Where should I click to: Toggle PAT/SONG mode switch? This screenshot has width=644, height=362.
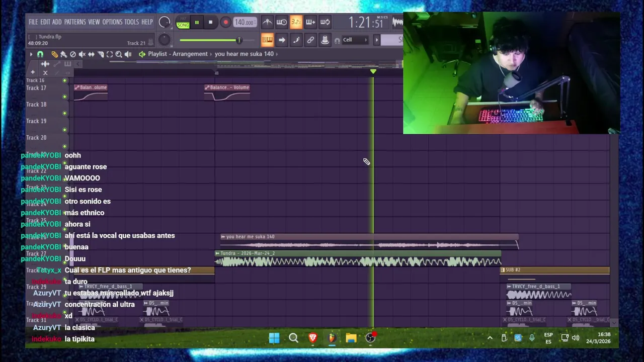click(183, 23)
